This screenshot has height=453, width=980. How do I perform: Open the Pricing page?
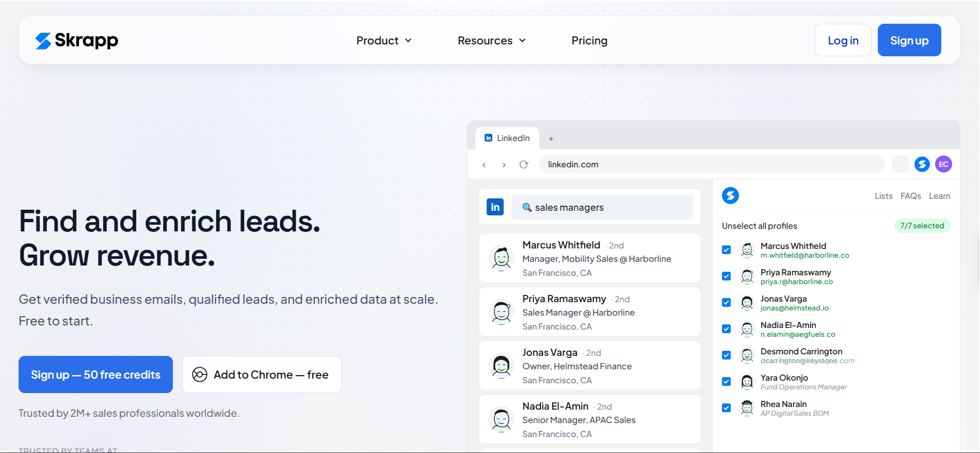589,40
